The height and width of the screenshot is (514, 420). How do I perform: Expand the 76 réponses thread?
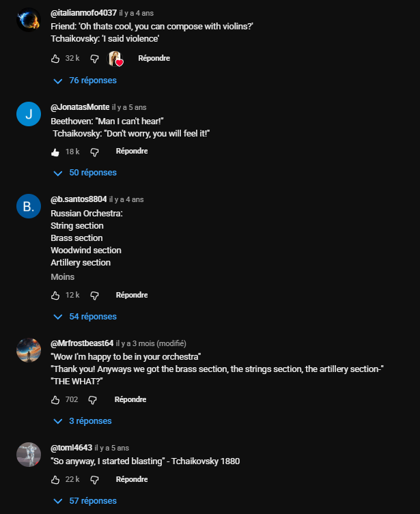pyautogui.click(x=85, y=81)
